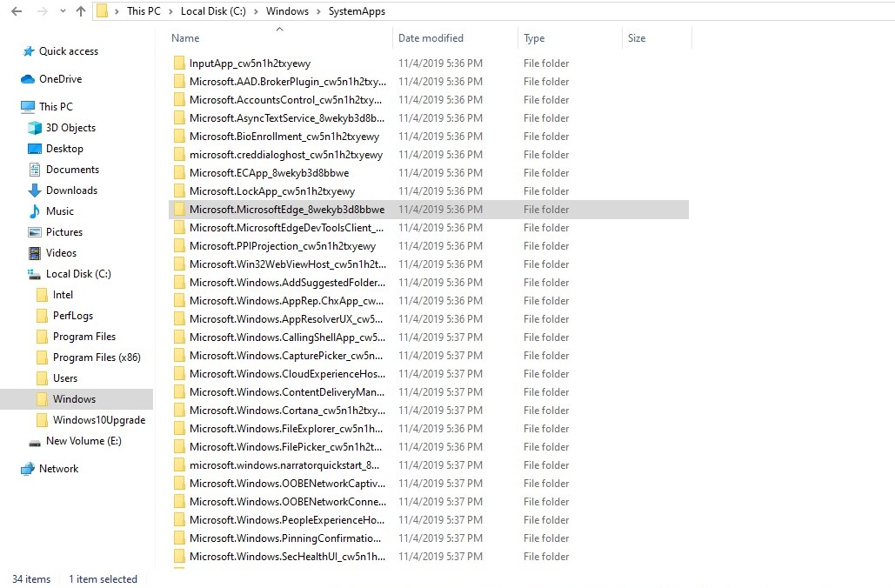Screen dimensions: 895x588
Task: Select Microsoft.Windows.FileExplorer folder name
Action: 286,429
